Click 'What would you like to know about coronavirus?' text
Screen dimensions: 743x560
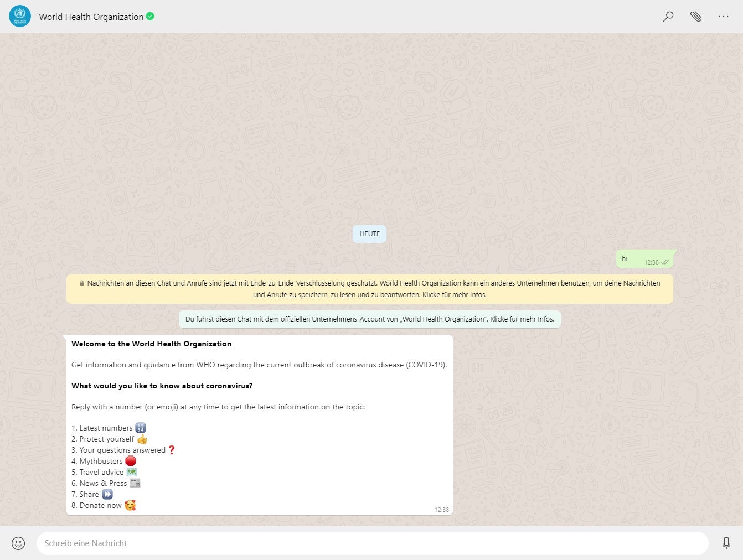click(162, 386)
